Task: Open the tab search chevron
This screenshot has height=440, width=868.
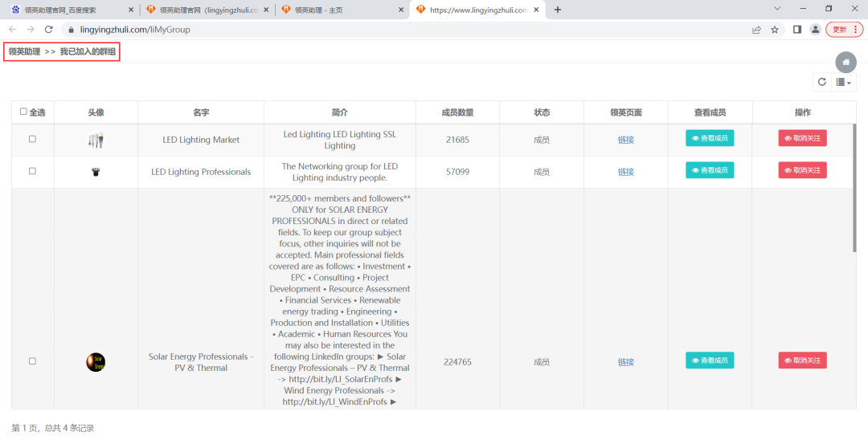Action: (x=777, y=9)
